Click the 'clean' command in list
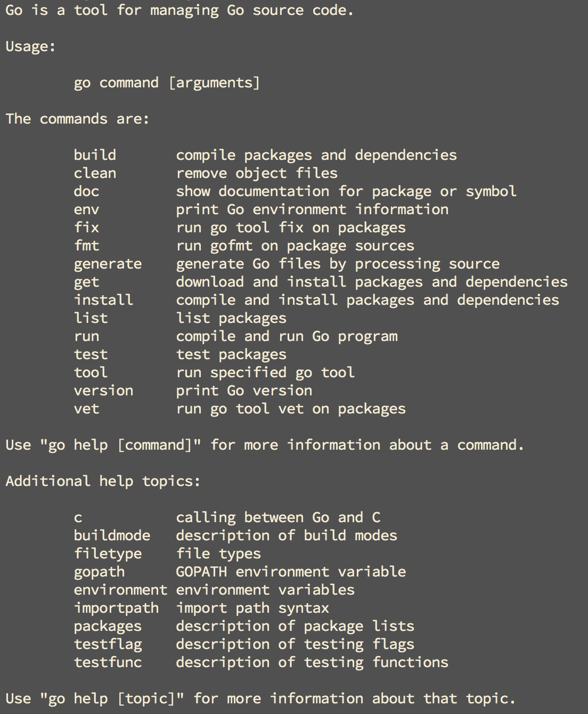 [x=95, y=173]
